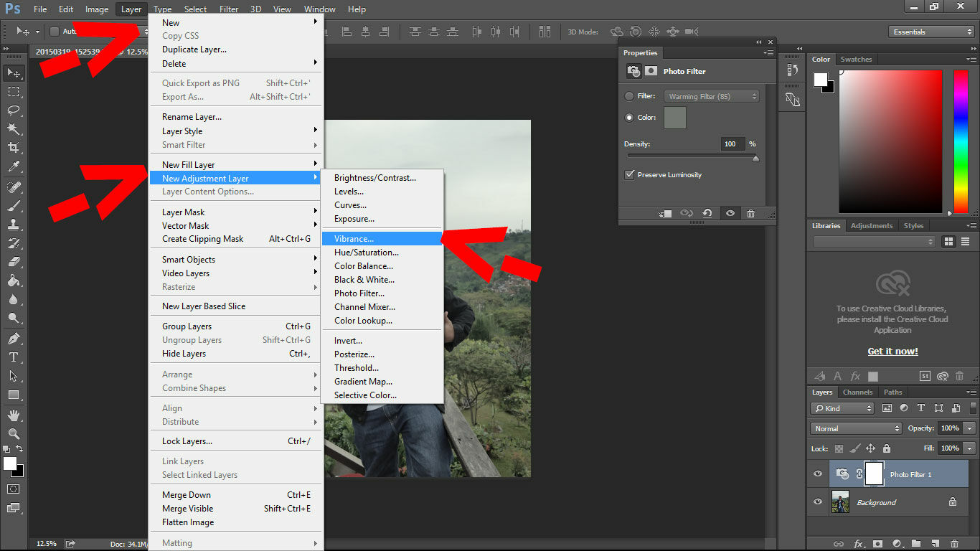This screenshot has height=551, width=980.
Task: Click the 12.5% zoom level field
Action: (x=46, y=543)
